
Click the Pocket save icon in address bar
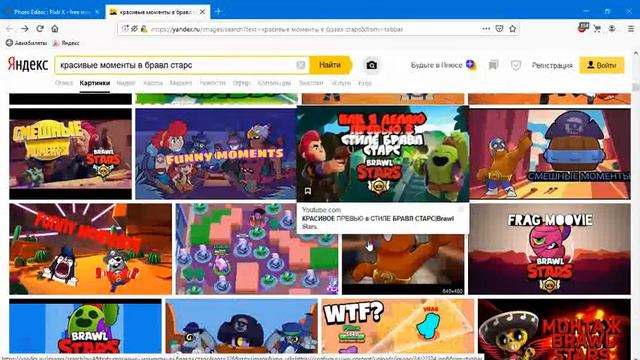(499, 29)
